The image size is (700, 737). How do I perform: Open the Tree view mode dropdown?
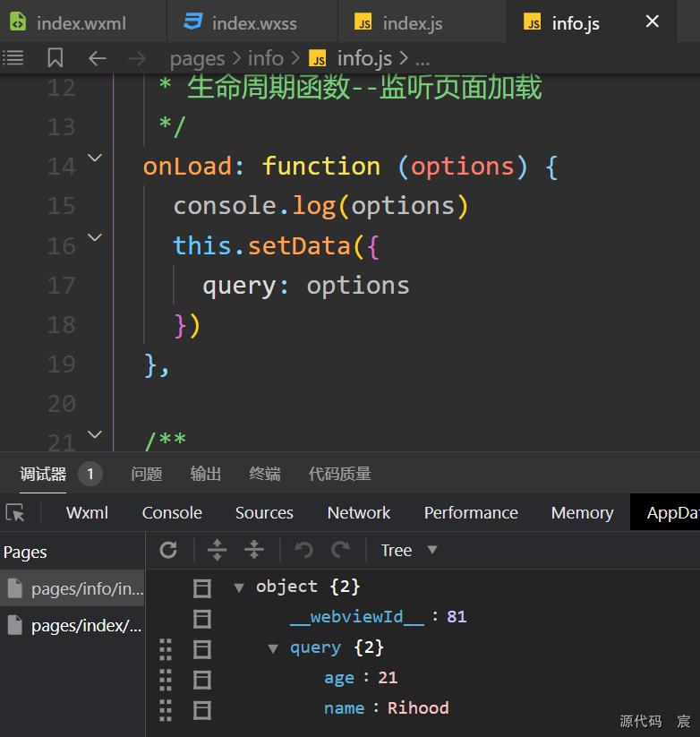(409, 550)
